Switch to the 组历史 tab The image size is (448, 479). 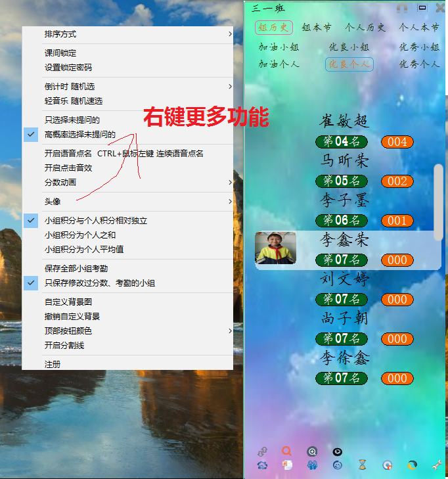274,28
